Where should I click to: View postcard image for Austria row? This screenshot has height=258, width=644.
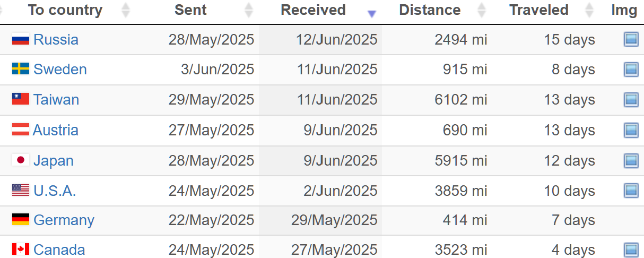(631, 130)
